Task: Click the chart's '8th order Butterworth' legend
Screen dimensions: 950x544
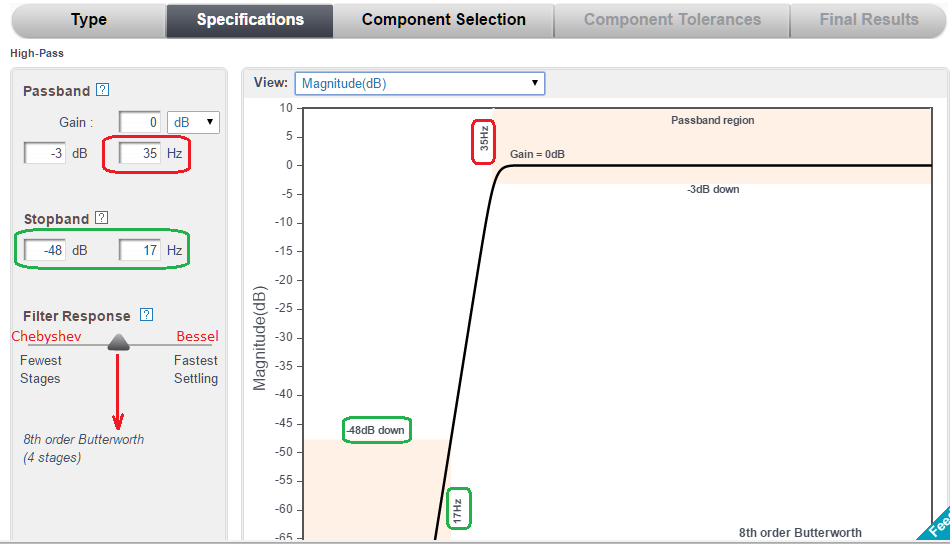Action: click(800, 532)
